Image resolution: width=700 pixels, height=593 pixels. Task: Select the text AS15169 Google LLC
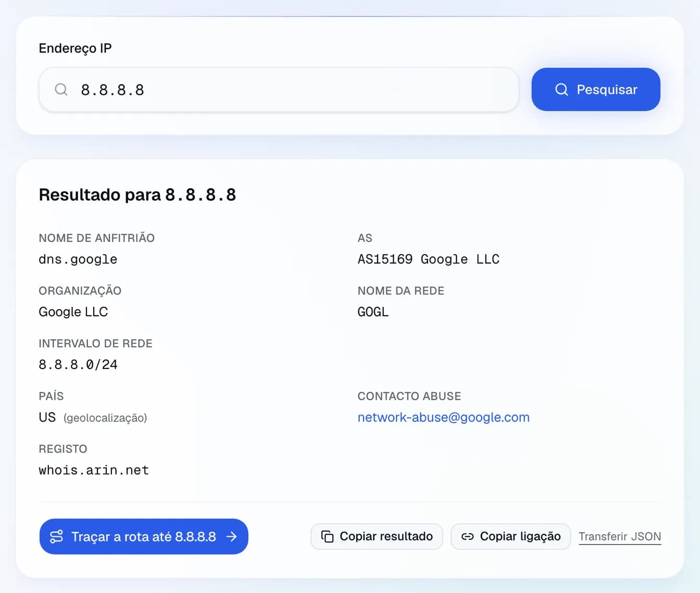tap(428, 260)
